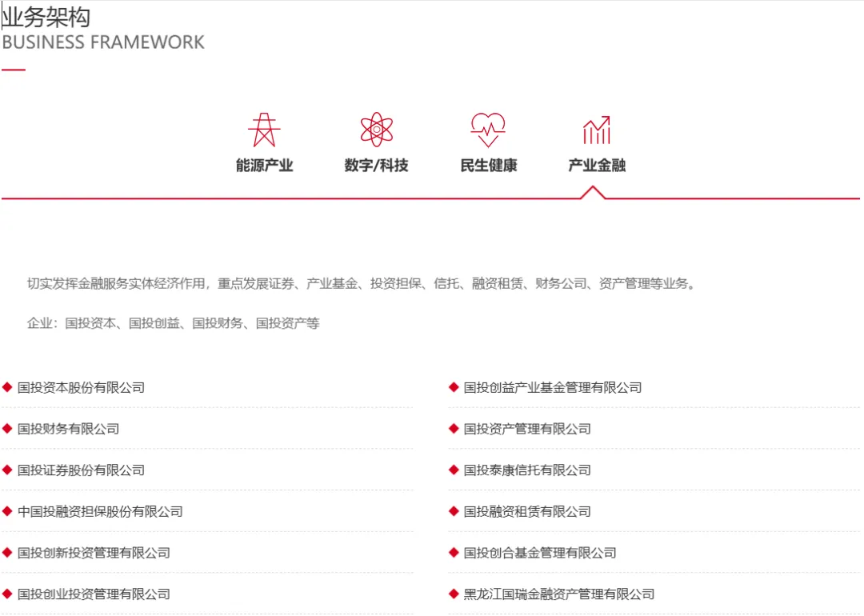The width and height of the screenshot is (864, 616).
Task: Click the red diamond beside 黑龙江国瑞金融资产管理有限公司
Action: tap(454, 594)
